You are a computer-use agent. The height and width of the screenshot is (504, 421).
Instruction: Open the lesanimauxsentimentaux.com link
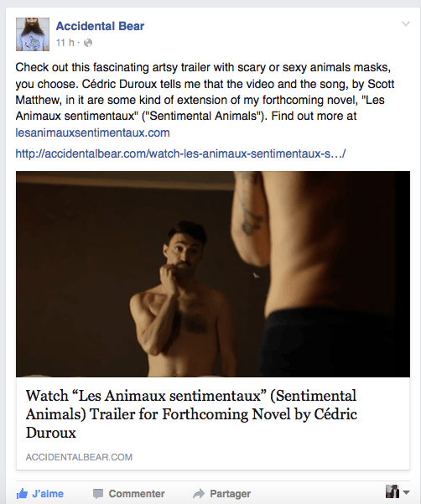click(92, 132)
